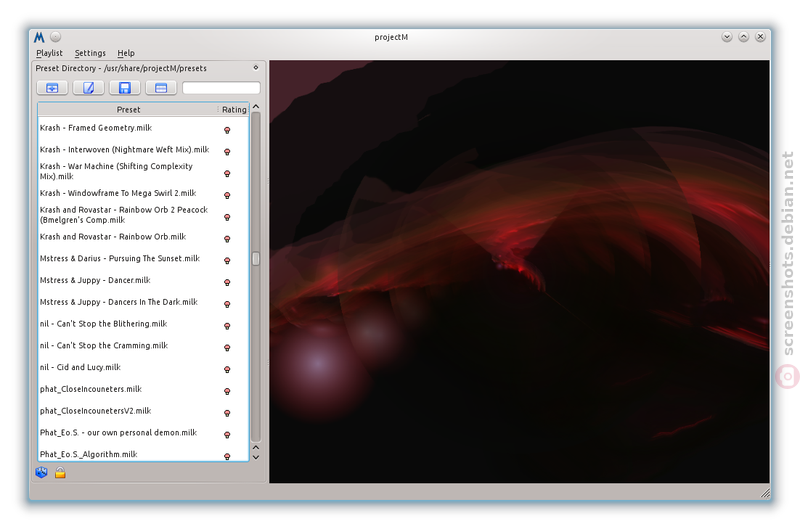Select preset nil - Can't Stop the Cramming.milk
This screenshot has height=529, width=800.
point(104,345)
